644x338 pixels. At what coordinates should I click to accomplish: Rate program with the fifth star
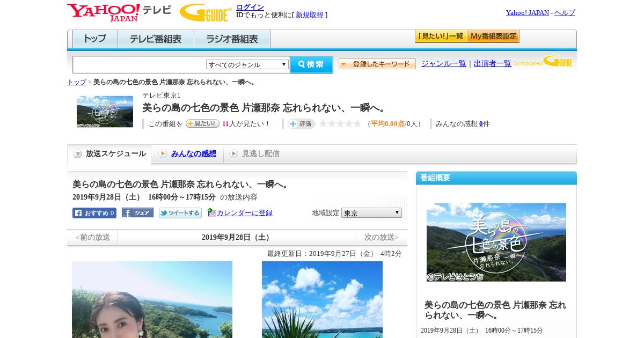(x=357, y=124)
